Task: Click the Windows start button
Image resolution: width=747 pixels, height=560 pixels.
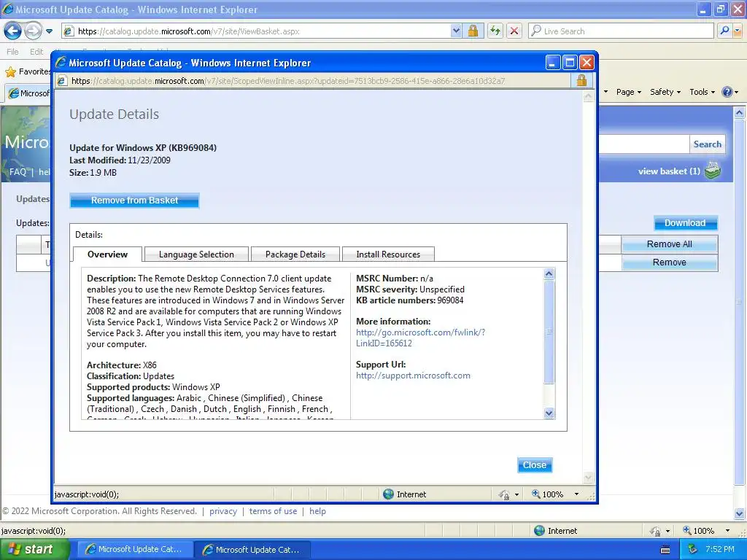Action: [35, 550]
